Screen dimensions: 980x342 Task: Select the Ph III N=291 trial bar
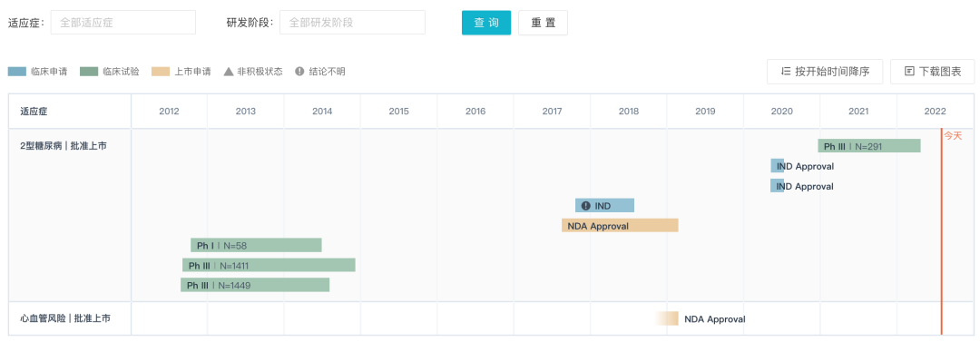pyautogui.click(x=869, y=146)
